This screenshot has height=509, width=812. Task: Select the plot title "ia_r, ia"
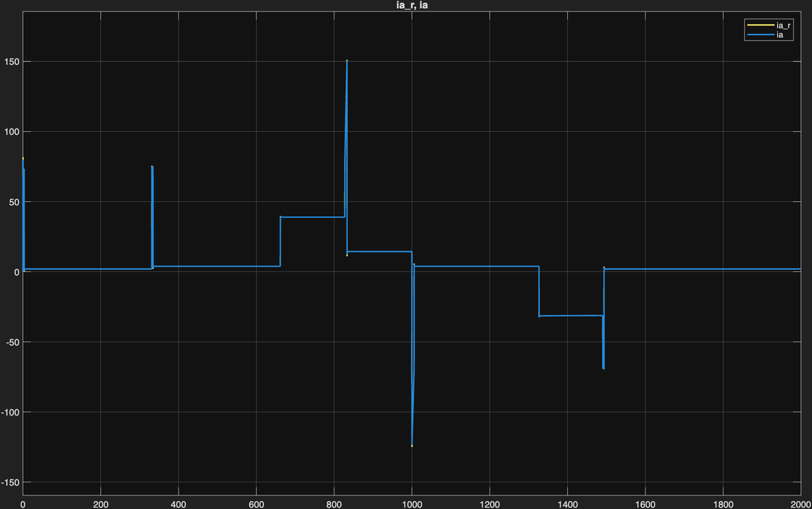click(x=406, y=6)
